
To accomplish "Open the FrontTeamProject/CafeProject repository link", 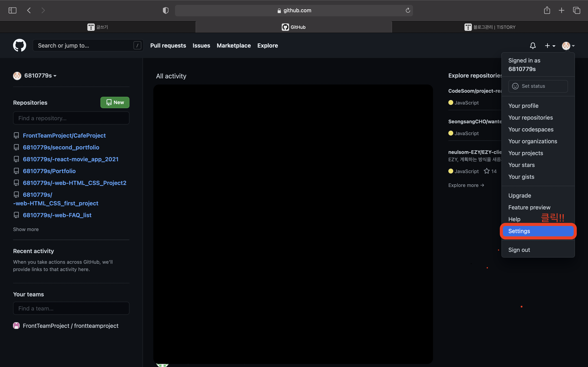I will tap(64, 136).
